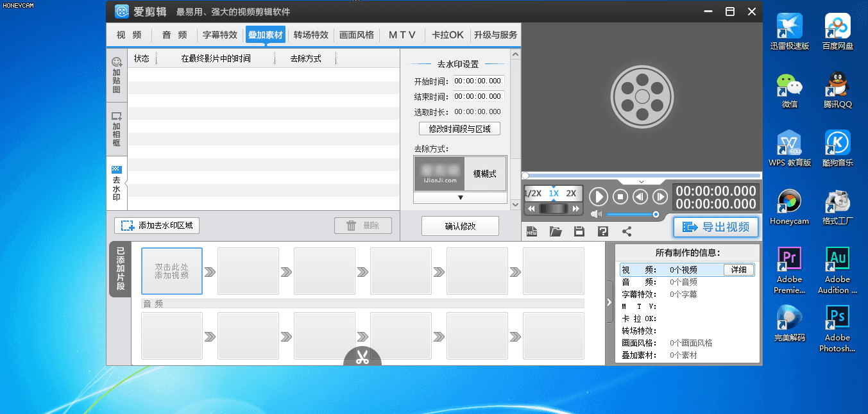Click 添加去水印区域 button
868x414 pixels.
click(157, 226)
